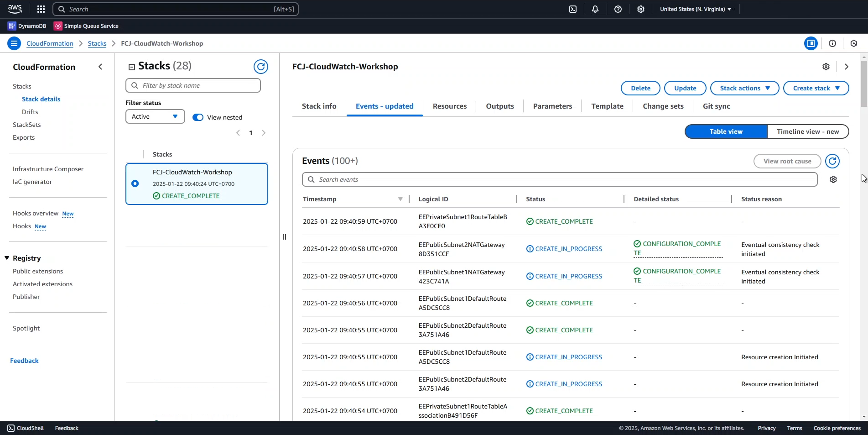The image size is (868, 435).
Task: Open the region selector United States (N. Virginia)
Action: click(x=695, y=9)
